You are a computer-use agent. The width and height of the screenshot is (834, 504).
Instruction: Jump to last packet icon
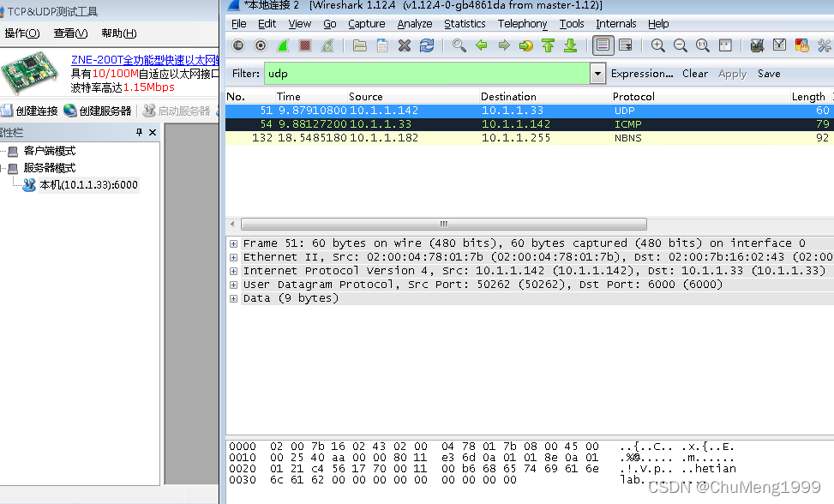(570, 45)
